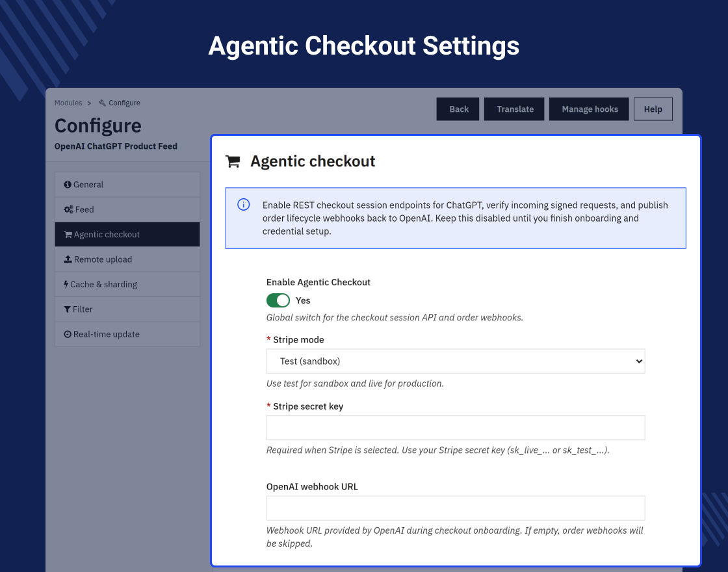Open the Stripe mode dropdown
This screenshot has width=728, height=572.
point(456,361)
